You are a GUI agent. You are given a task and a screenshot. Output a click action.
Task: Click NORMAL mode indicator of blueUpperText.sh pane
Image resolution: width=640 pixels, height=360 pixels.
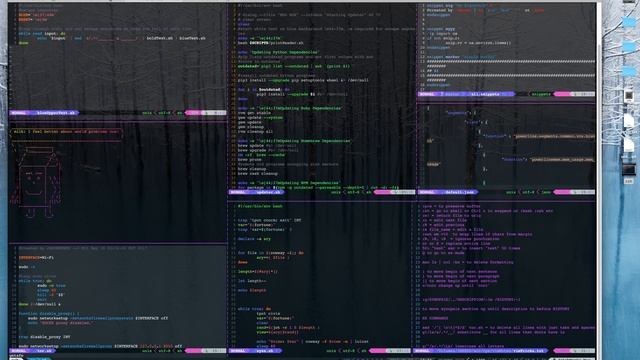pyautogui.click(x=19, y=113)
